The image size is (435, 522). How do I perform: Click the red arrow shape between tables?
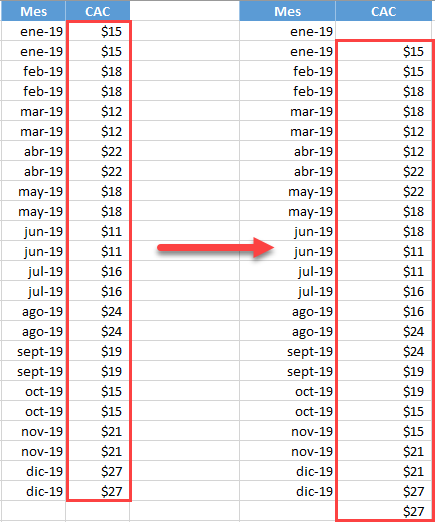coord(216,248)
